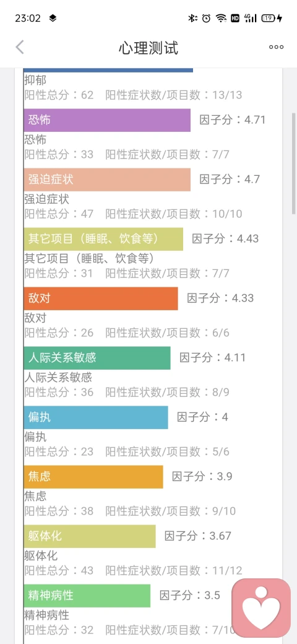Tap the Wi-Fi status icon
Screen dimensions: 297x644
(221, 18)
